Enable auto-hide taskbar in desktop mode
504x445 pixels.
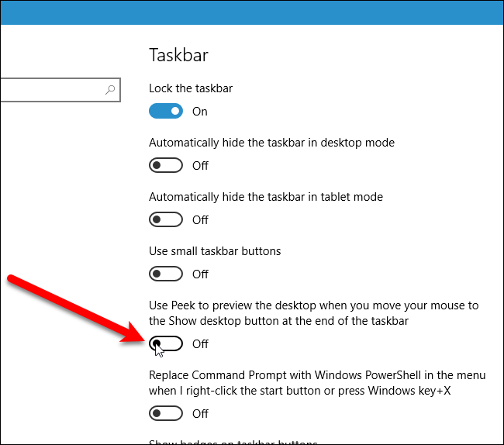[x=166, y=165]
